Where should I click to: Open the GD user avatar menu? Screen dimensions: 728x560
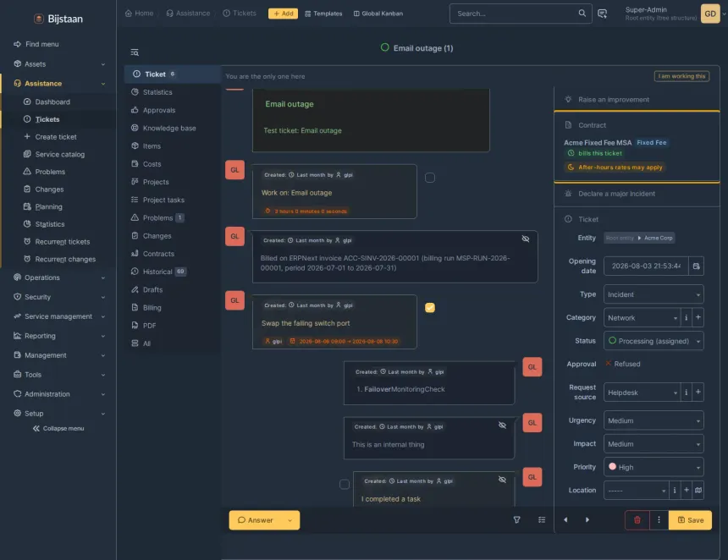pyautogui.click(x=710, y=14)
